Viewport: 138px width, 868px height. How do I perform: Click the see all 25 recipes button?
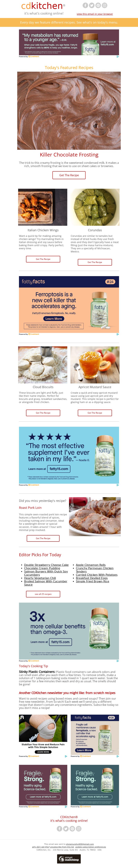coord(43,594)
